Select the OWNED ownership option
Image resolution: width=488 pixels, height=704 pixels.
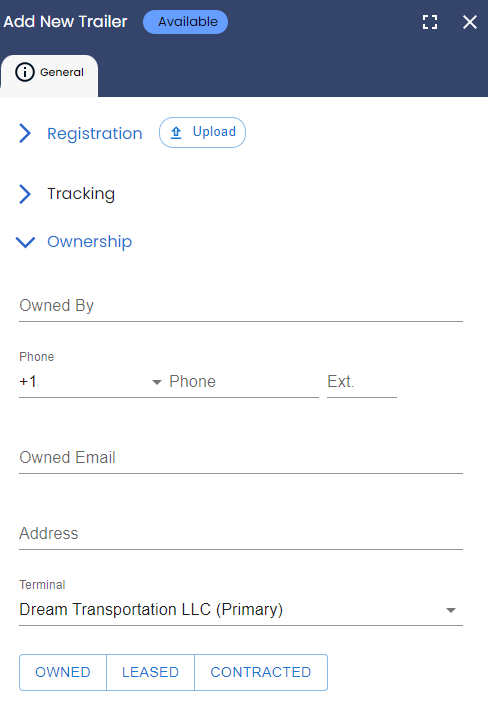tap(63, 672)
